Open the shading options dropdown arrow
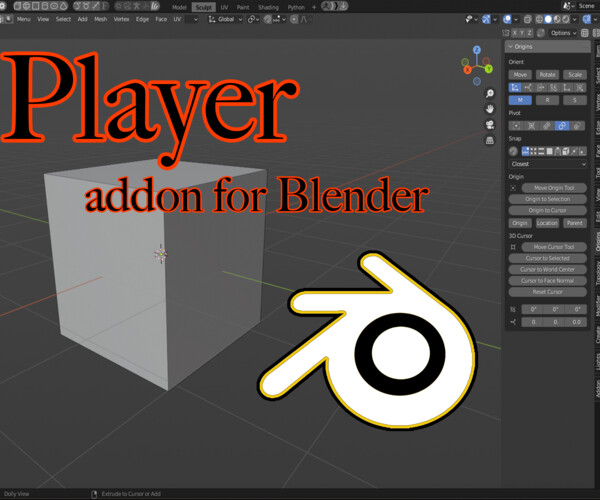This screenshot has height=500, width=600. tap(574, 19)
